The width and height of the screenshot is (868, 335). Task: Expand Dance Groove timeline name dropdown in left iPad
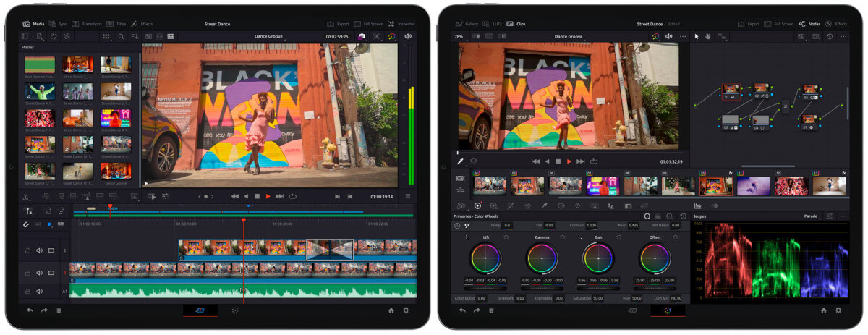click(271, 36)
